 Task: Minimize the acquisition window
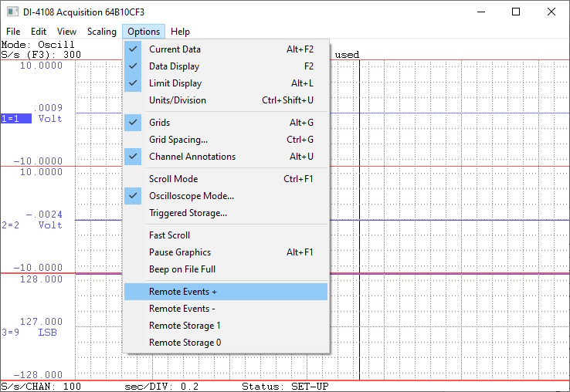[481, 12]
